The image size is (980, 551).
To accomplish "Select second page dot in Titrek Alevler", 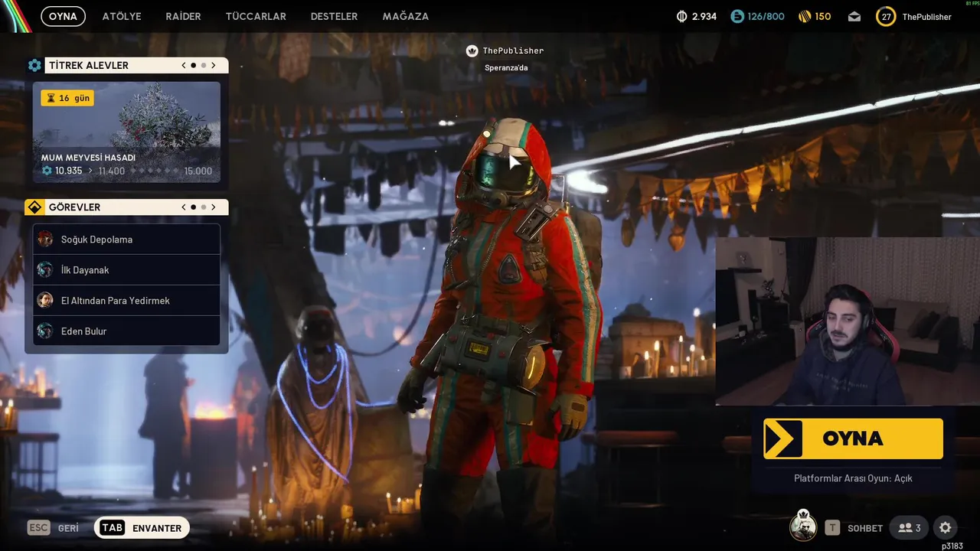I will click(203, 66).
